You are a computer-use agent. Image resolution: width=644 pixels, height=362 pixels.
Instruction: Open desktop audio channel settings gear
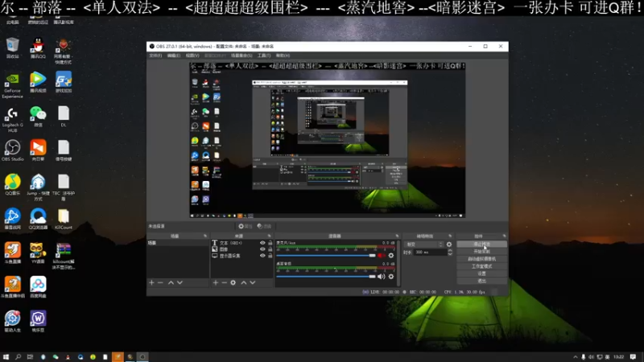391,276
